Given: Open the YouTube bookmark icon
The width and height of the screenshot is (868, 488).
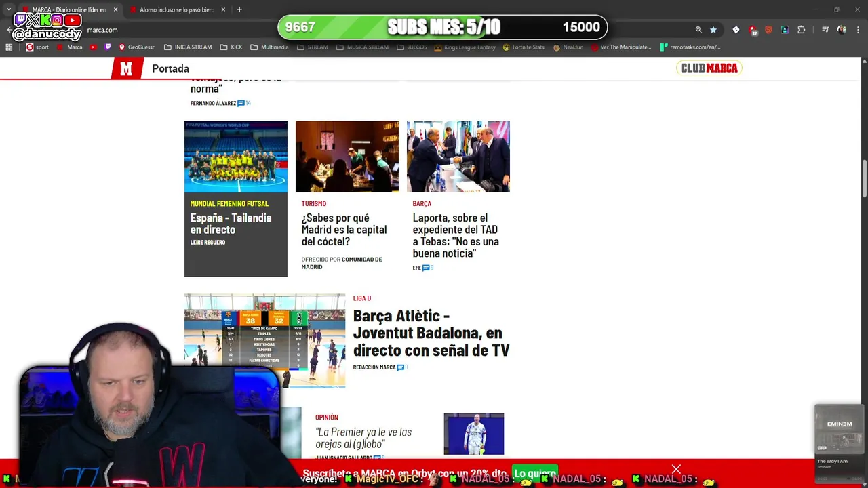Looking at the screenshot, I should click(93, 47).
